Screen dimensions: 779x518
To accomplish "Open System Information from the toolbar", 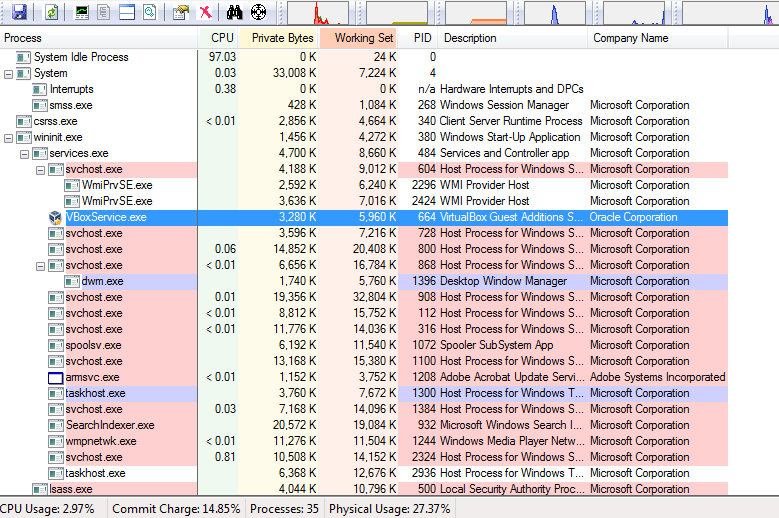I will (x=82, y=12).
